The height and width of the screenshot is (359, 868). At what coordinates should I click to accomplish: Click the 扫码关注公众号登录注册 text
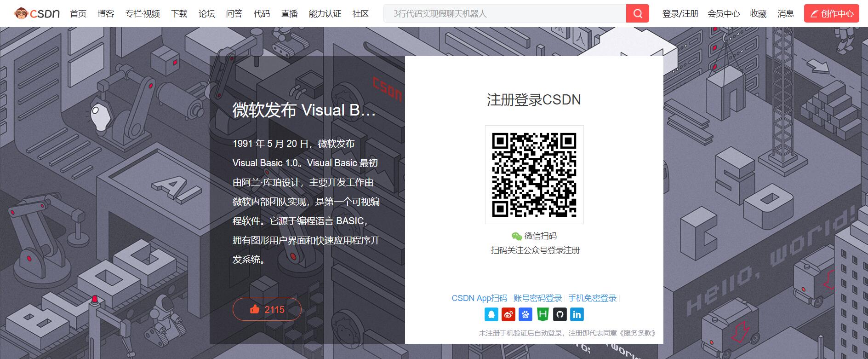pyautogui.click(x=535, y=250)
